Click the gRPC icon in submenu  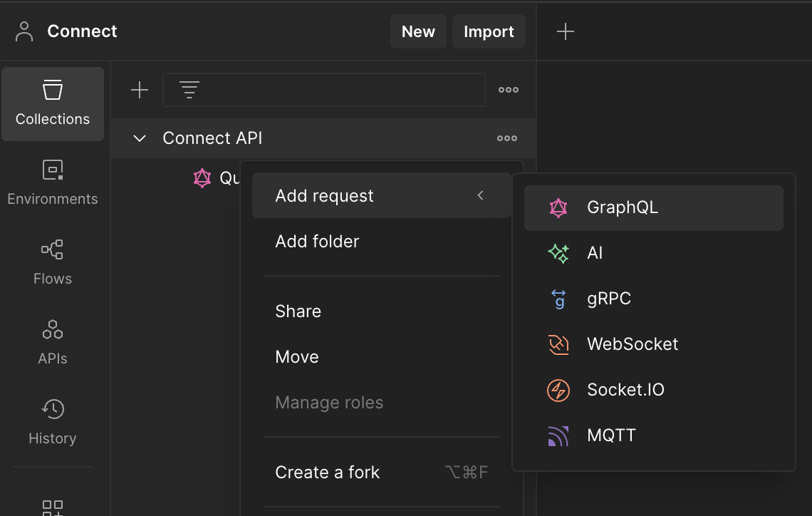pyautogui.click(x=558, y=299)
